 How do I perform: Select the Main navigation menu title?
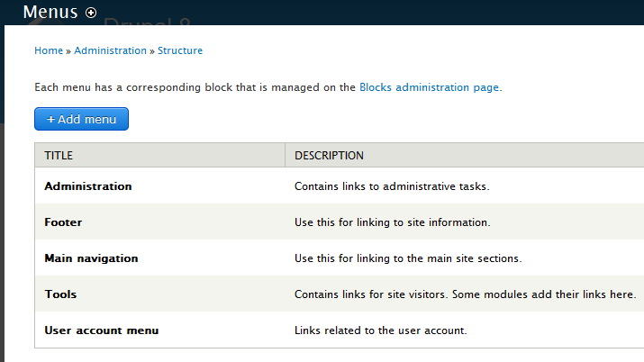pos(91,258)
